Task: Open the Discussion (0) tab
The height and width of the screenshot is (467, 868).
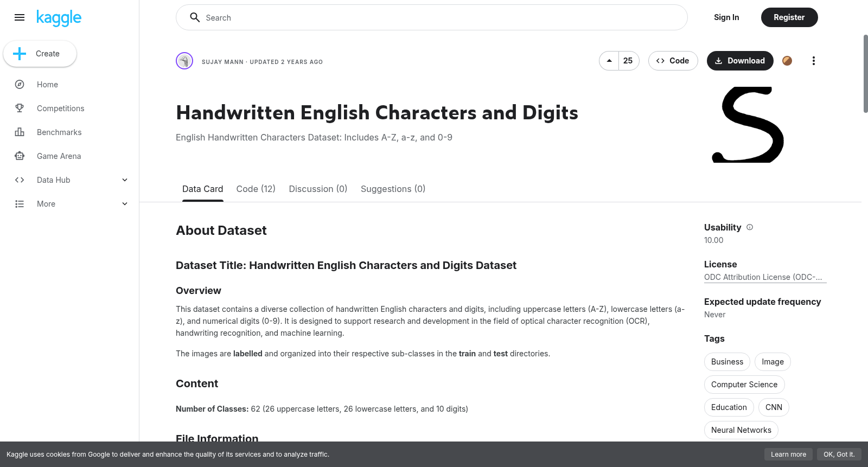Action: pyautogui.click(x=318, y=189)
